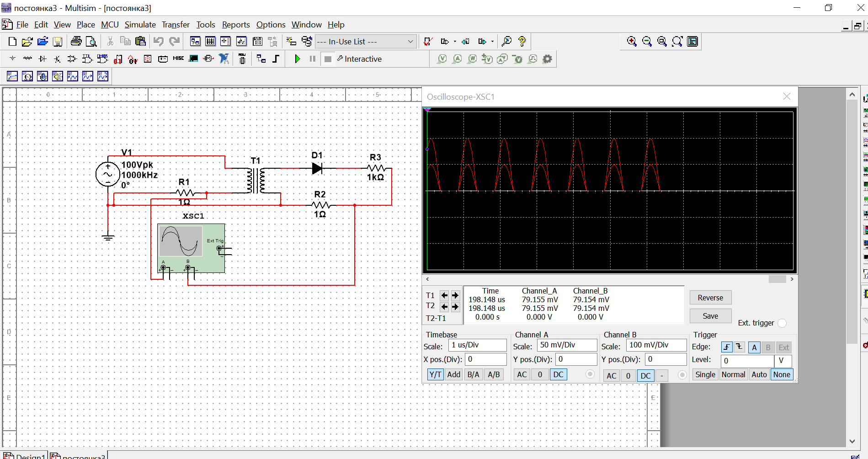
Task: Enable Auto trigger mode
Action: coord(759,375)
